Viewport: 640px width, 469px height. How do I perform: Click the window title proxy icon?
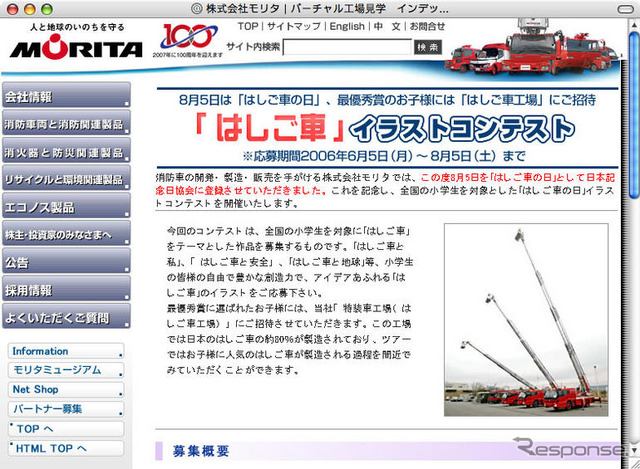[x=197, y=9]
